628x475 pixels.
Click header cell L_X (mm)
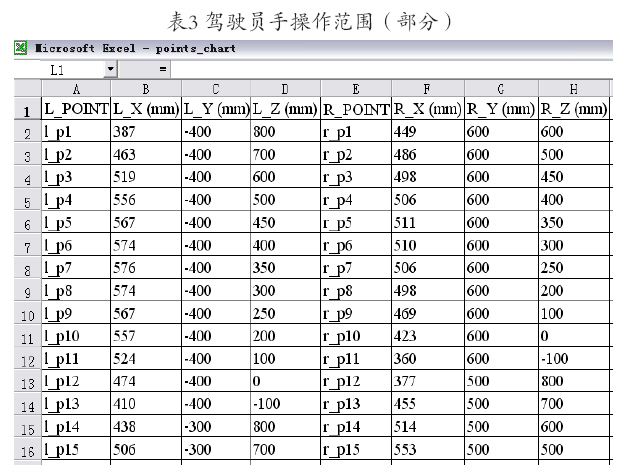146,109
